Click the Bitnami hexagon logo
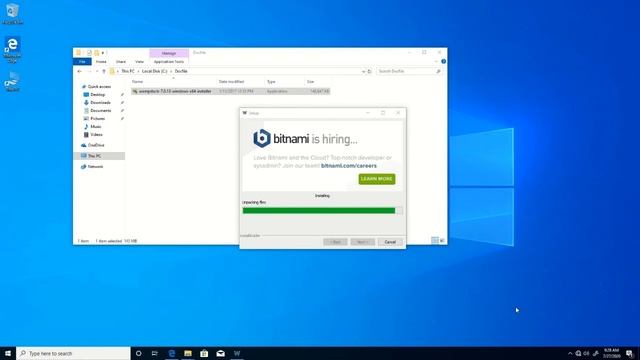Screen dimensions: 640x360 [x=262, y=138]
